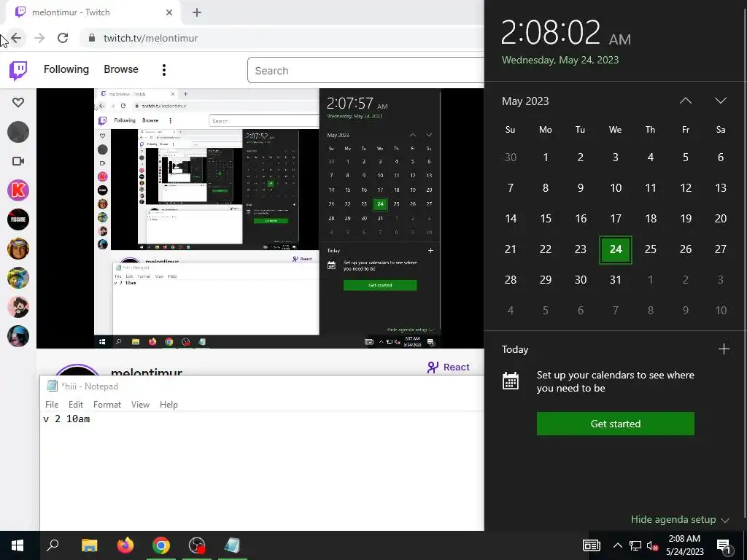Viewport: 747px width, 560px height.
Task: Click the May 2023 month header
Action: point(525,101)
